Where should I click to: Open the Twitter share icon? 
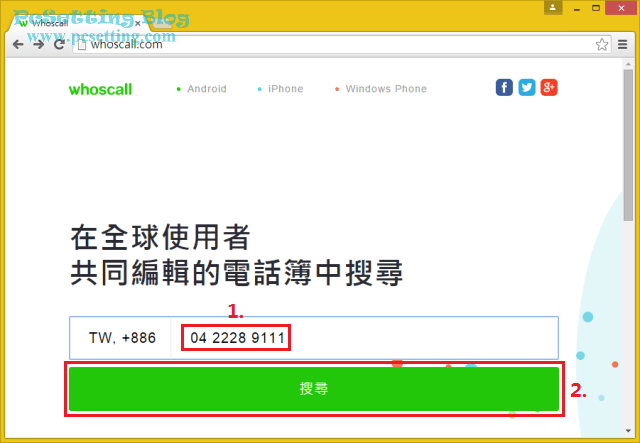coord(527,87)
